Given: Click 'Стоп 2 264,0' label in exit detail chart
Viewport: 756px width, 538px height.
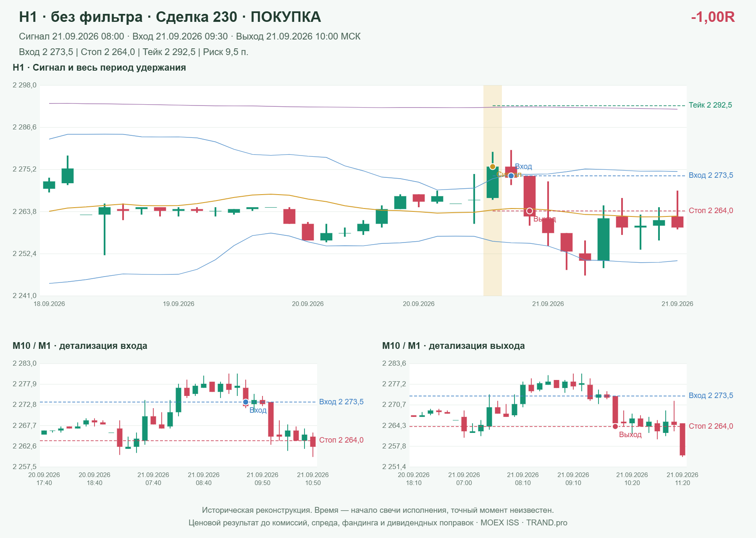Looking at the screenshot, I should point(711,426).
